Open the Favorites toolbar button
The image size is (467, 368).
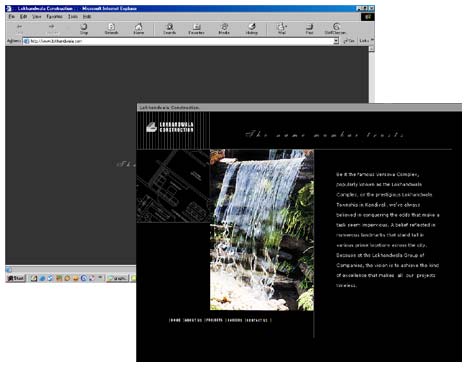pyautogui.click(x=196, y=29)
